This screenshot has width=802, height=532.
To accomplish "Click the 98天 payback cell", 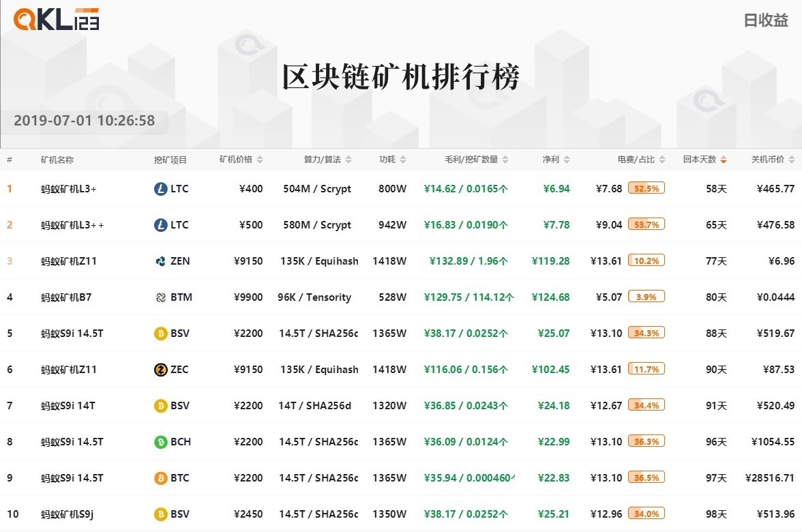I will [x=716, y=514].
